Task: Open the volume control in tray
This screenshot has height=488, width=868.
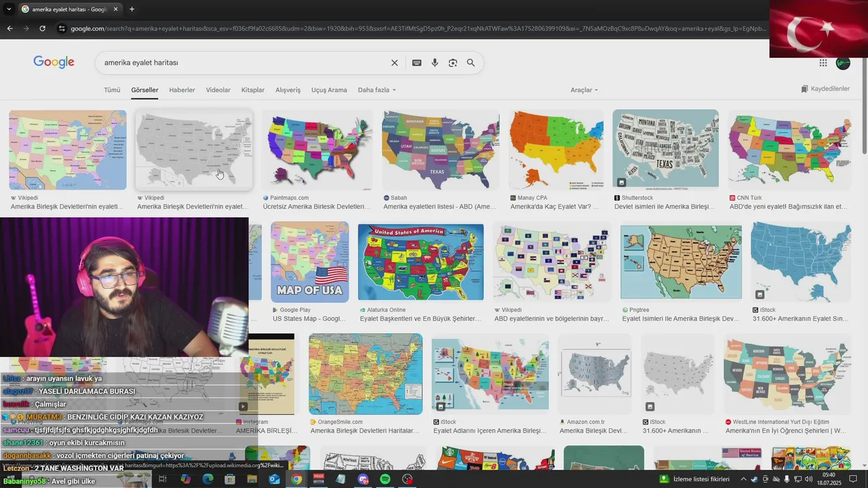Action: pos(808,479)
